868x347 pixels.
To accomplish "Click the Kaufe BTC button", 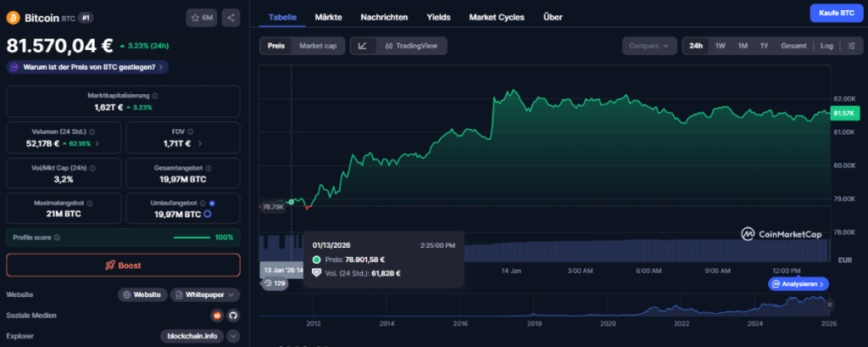I will tap(836, 13).
